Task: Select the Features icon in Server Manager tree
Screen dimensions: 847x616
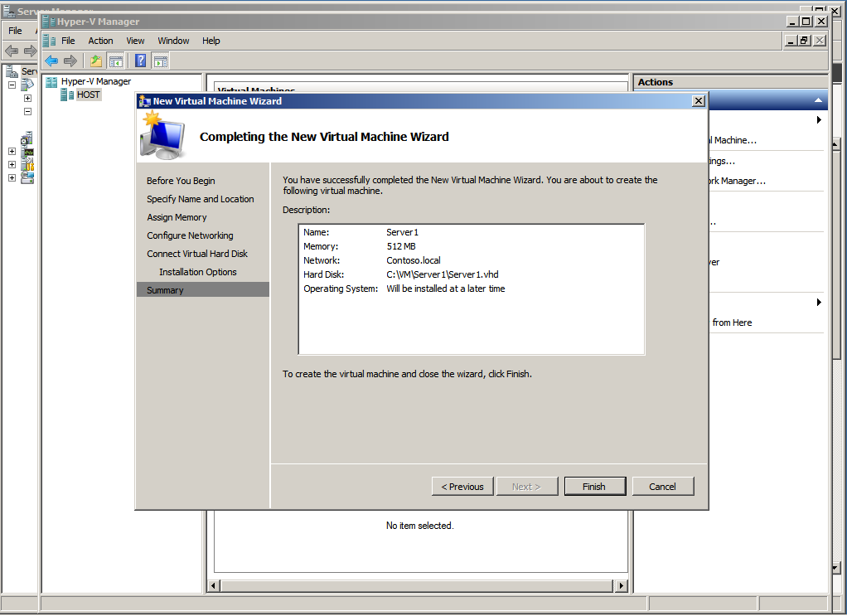Action: coord(27,139)
